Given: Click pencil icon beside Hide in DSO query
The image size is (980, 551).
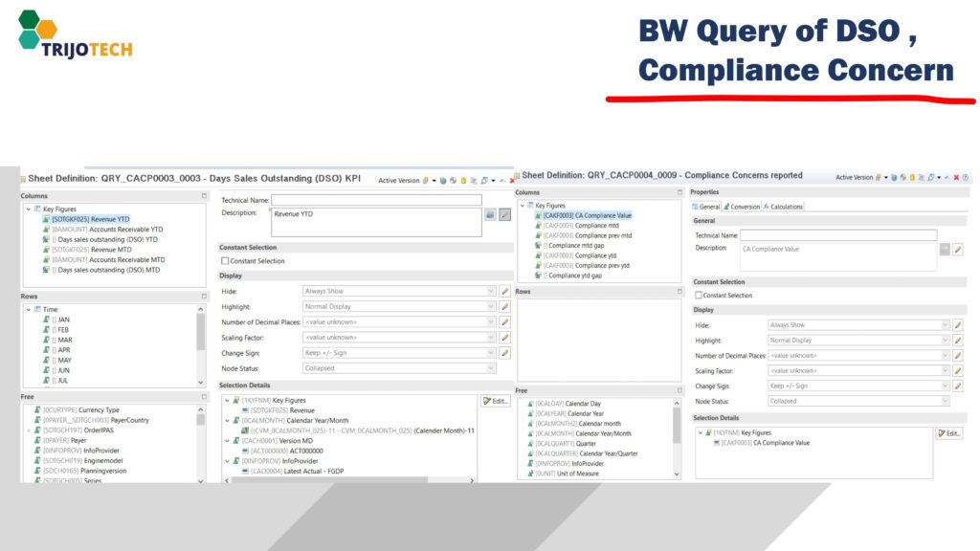Looking at the screenshot, I should click(x=505, y=291).
